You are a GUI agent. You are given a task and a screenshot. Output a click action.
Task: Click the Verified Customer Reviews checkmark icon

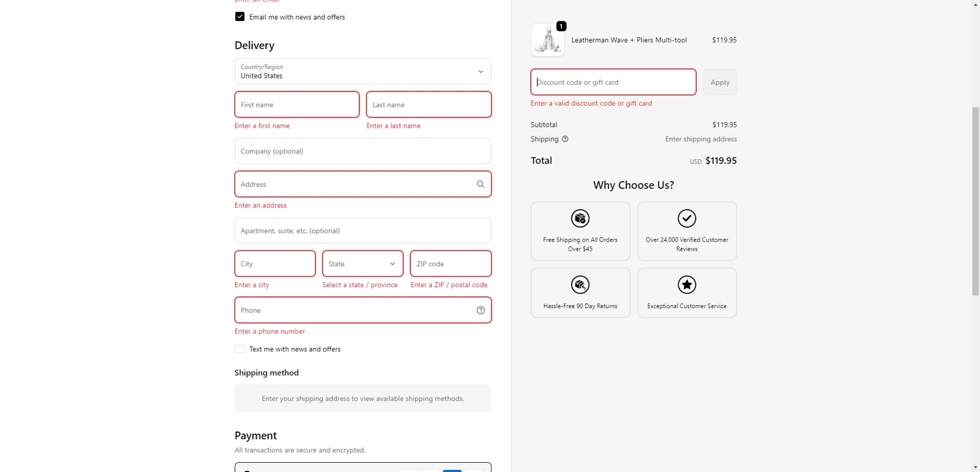687,219
